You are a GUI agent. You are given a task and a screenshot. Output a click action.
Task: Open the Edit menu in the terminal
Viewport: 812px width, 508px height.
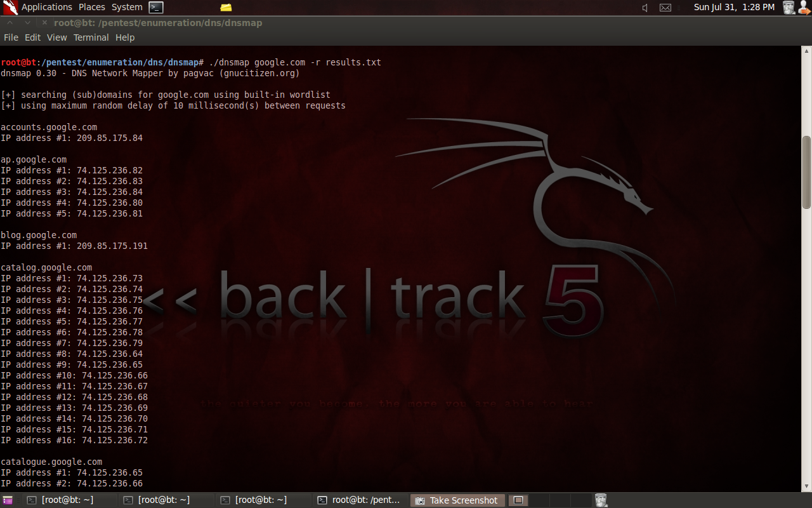pyautogui.click(x=32, y=37)
